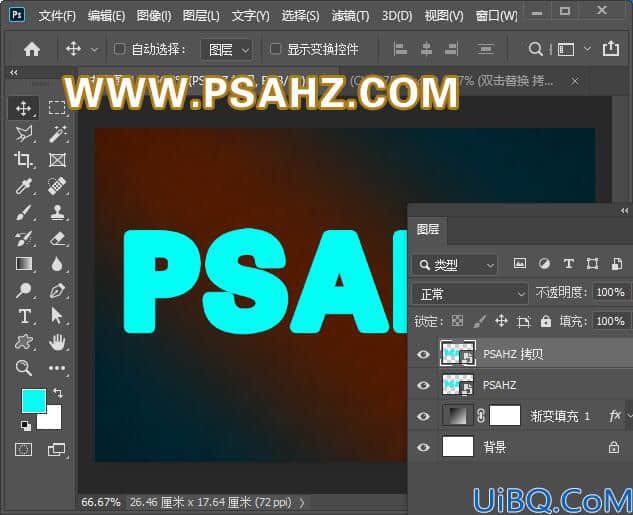This screenshot has width=633, height=515.
Task: Select the Move tool in toolbox
Action: pos(23,108)
